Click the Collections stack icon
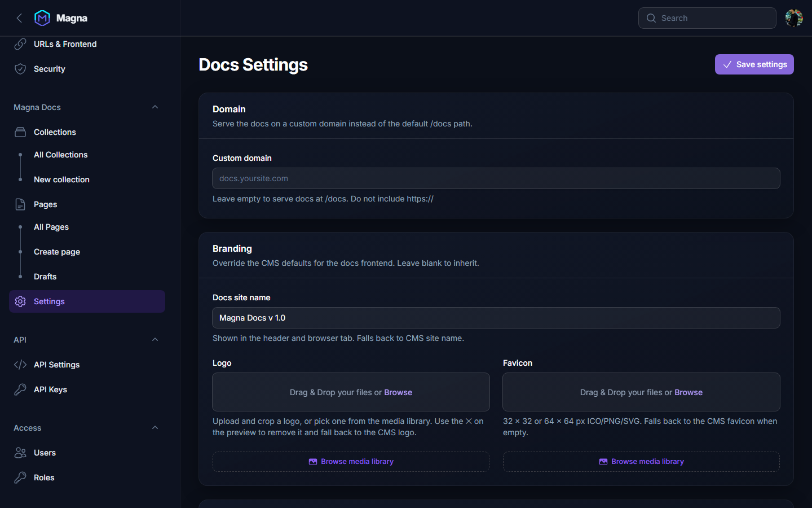 [20, 132]
